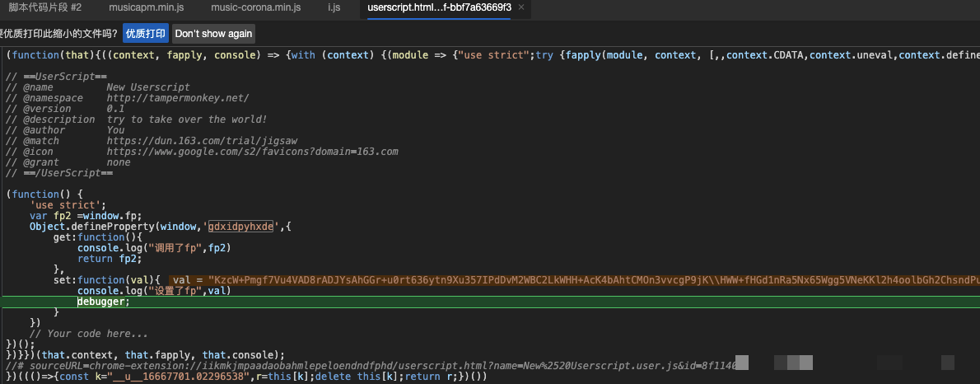This screenshot has height=384, width=980.
Task: Click the console.log("调用了fp",fp2) line
Action: pyautogui.click(x=153, y=248)
